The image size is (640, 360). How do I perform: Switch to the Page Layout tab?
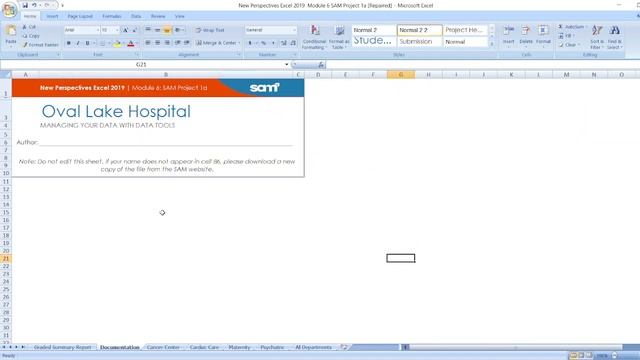[80, 16]
